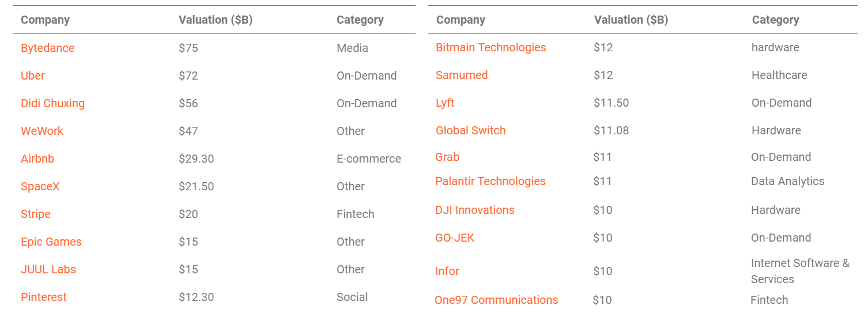
Task: Click Epic Games link
Action: [51, 242]
